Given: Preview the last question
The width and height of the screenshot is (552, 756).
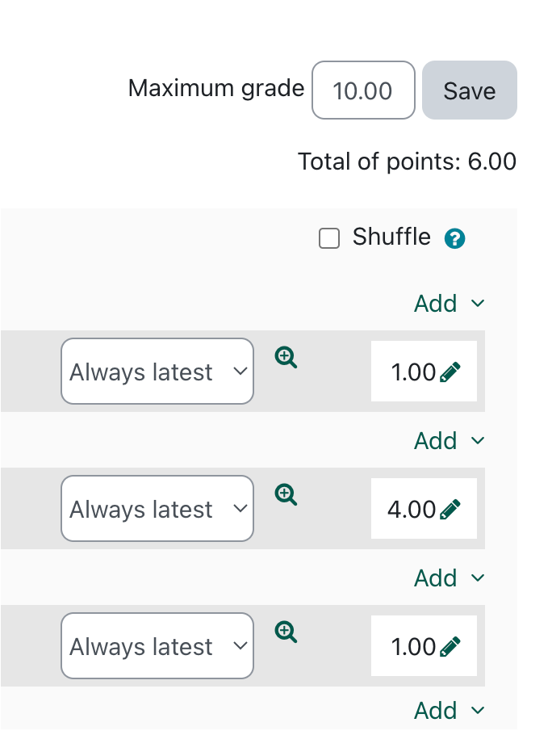Looking at the screenshot, I should tap(285, 632).
